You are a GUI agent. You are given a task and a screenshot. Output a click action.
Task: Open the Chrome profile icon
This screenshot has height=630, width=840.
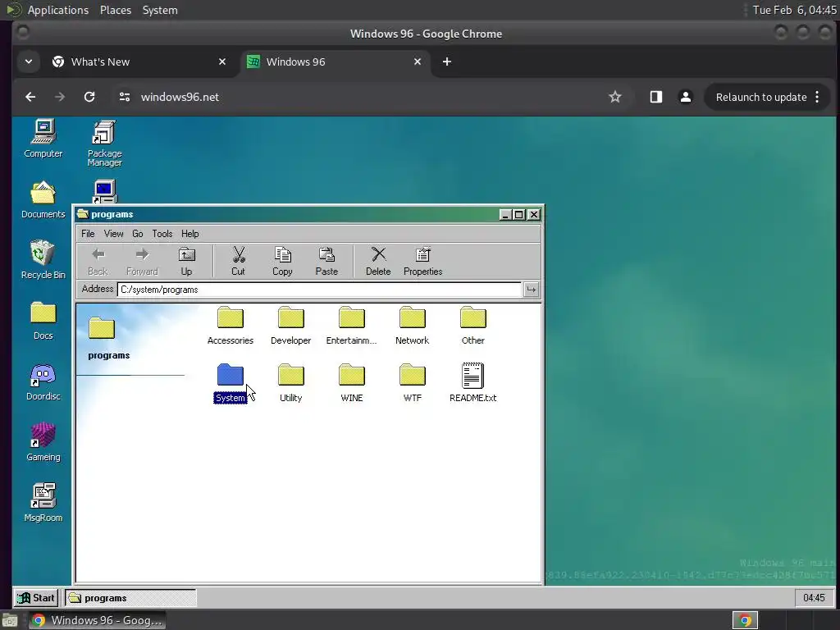pos(685,97)
